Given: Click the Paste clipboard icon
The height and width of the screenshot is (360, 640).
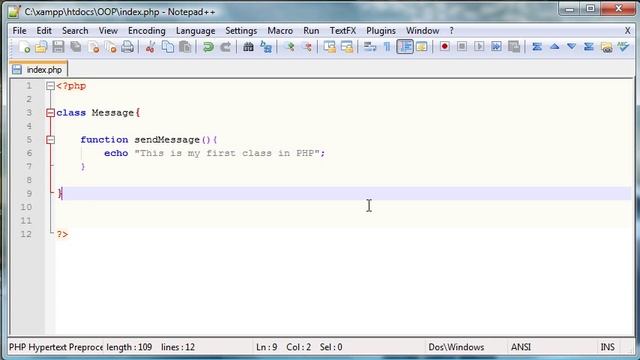Looking at the screenshot, I should tap(185, 47).
